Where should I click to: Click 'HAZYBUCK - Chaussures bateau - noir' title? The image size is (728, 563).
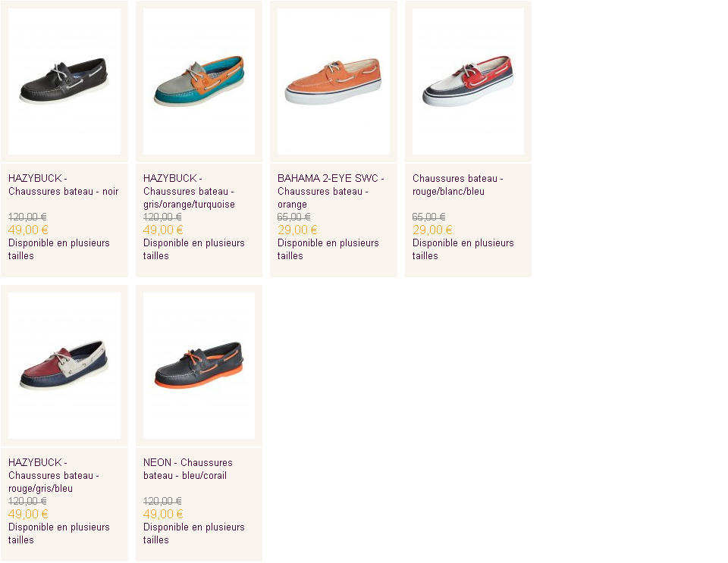[x=64, y=185]
